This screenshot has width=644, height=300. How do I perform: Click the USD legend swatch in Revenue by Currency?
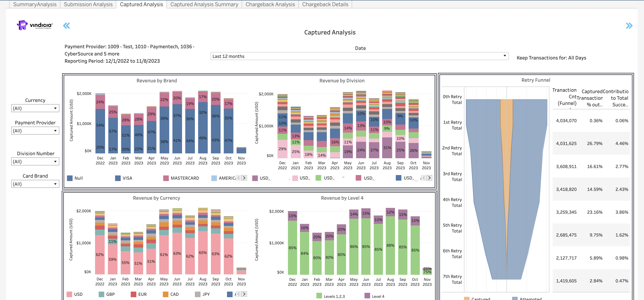pyautogui.click(x=69, y=294)
